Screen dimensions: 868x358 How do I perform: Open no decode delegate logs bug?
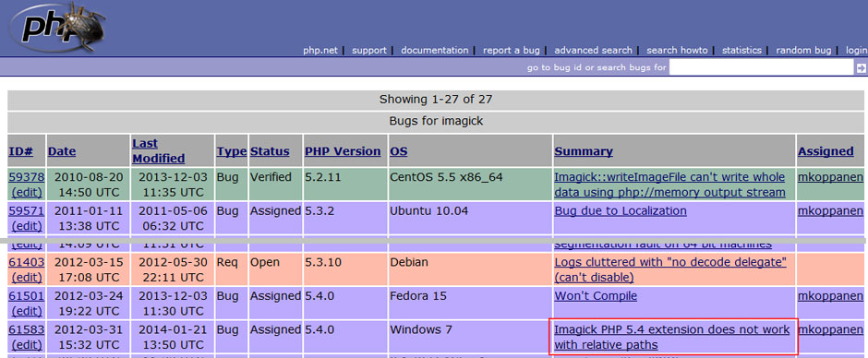coord(670,269)
